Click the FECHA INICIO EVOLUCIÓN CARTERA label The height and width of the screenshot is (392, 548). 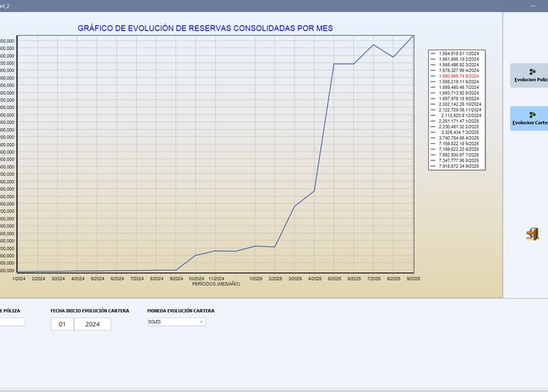pos(90,311)
